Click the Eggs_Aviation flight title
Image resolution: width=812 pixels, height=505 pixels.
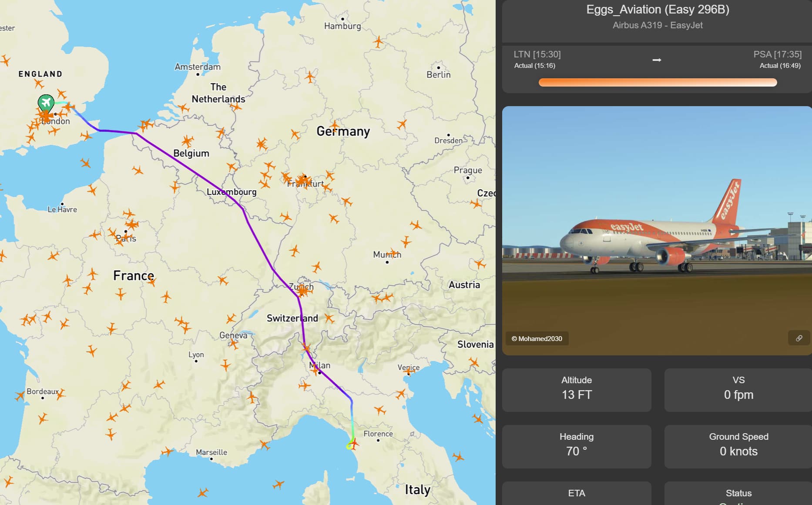pos(658,10)
